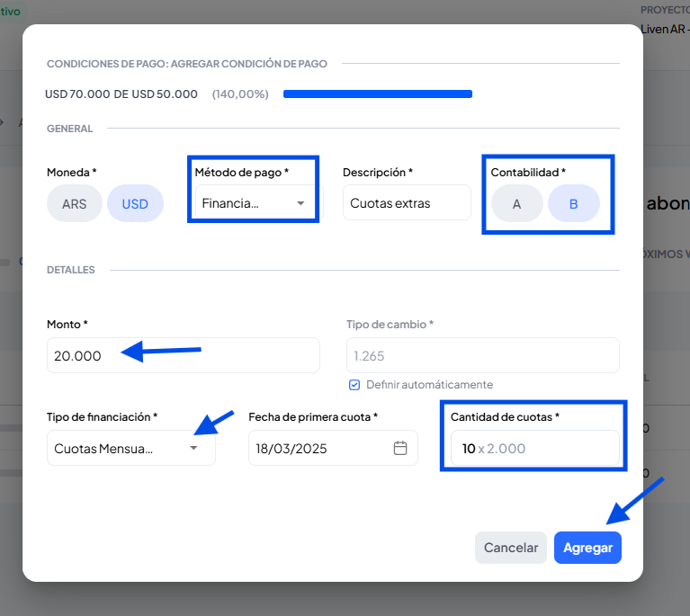Focus the Monto field showing 20.000

[184, 355]
